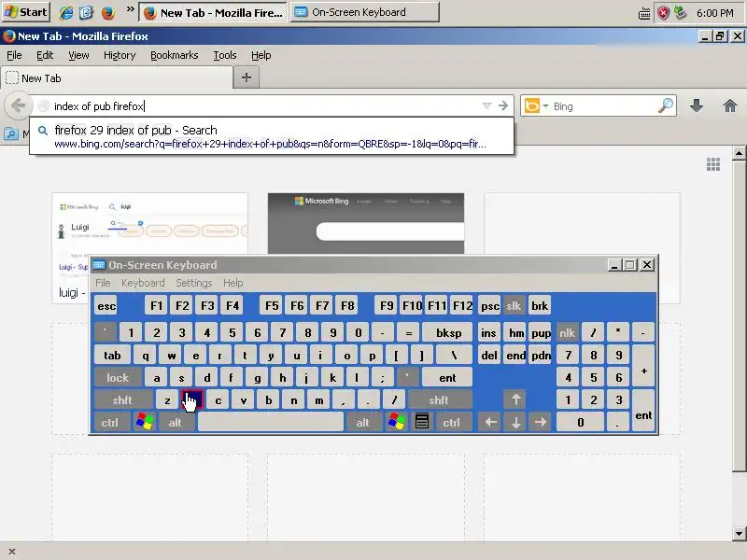Click the F5 key on the keyboard

(272, 306)
